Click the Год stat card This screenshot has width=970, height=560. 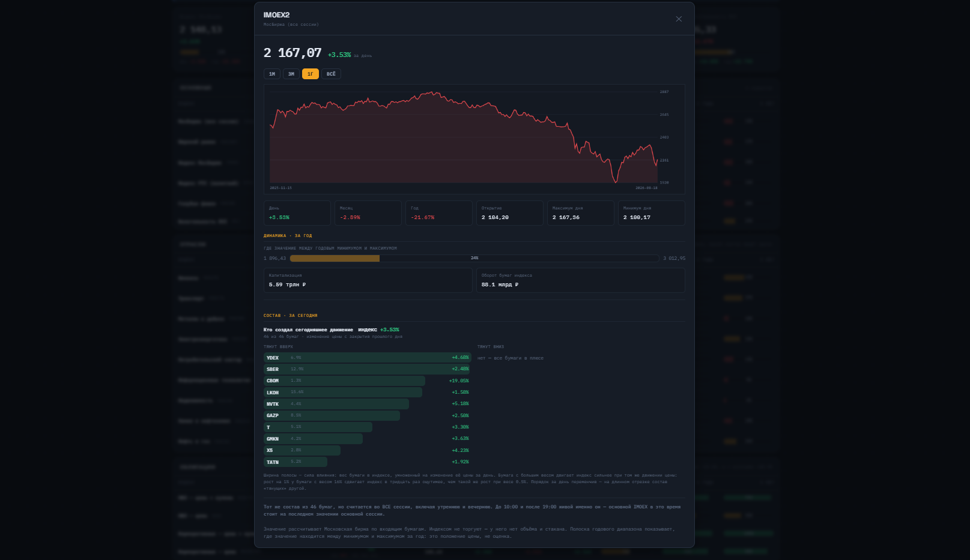coord(438,213)
